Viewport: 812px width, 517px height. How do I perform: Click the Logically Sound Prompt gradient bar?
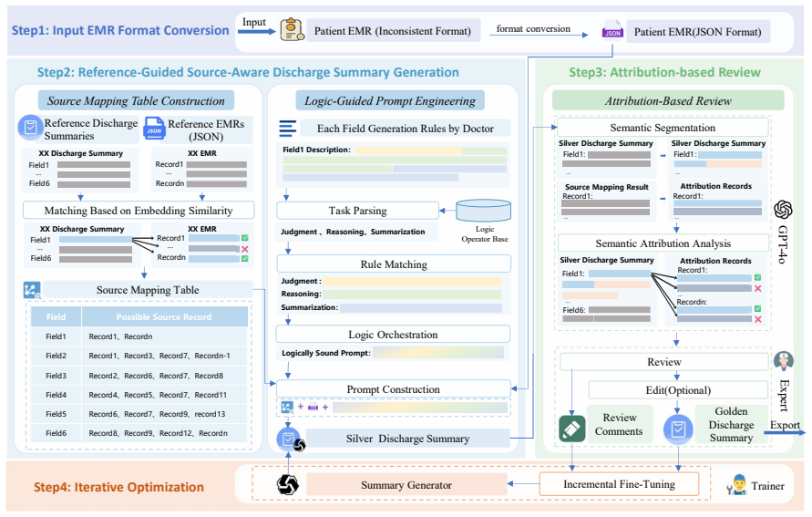pyautogui.click(x=438, y=353)
